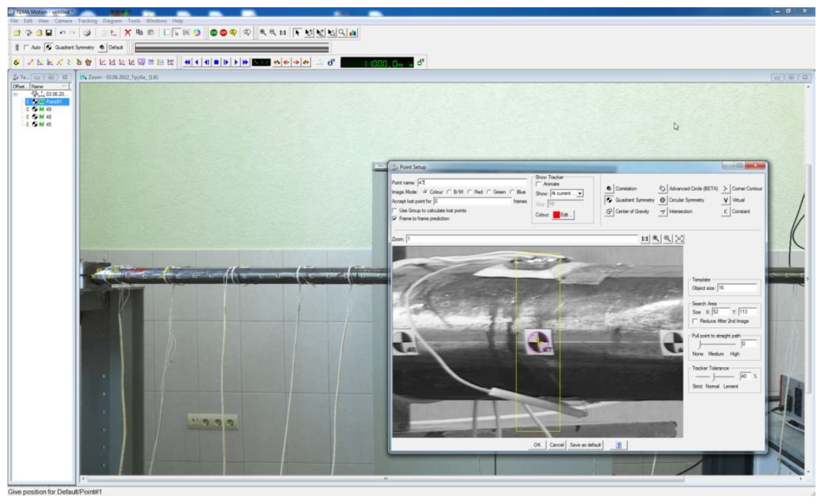Click the Tracker Tolerance slider
Screen dimensions: 822x504
(714, 377)
